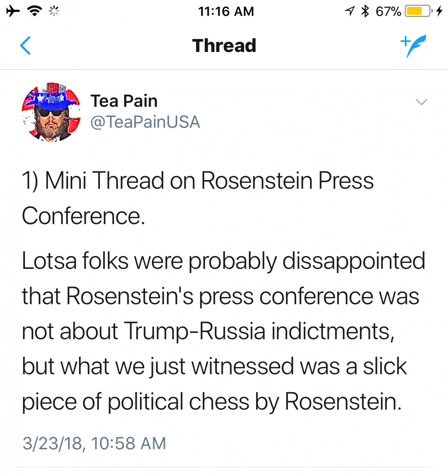The image size is (448, 476).
Task: Open the Tea Pain display name
Action: (124, 101)
